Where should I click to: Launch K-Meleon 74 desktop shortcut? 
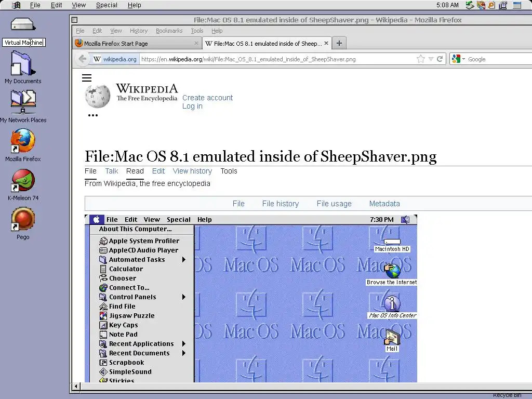(23, 180)
